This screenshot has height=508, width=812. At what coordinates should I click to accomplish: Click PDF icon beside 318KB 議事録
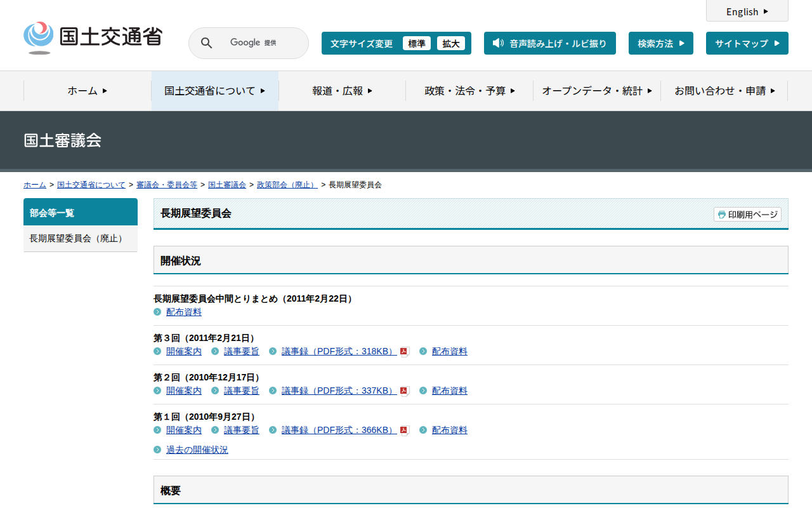coord(404,352)
